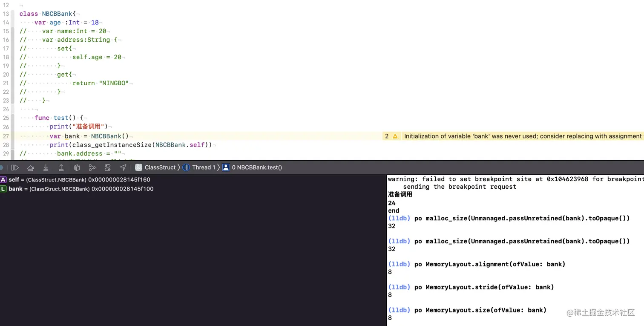Screen dimensions: 644x326
Task: Open the Debug Memory Graph icon
Action: click(x=92, y=167)
